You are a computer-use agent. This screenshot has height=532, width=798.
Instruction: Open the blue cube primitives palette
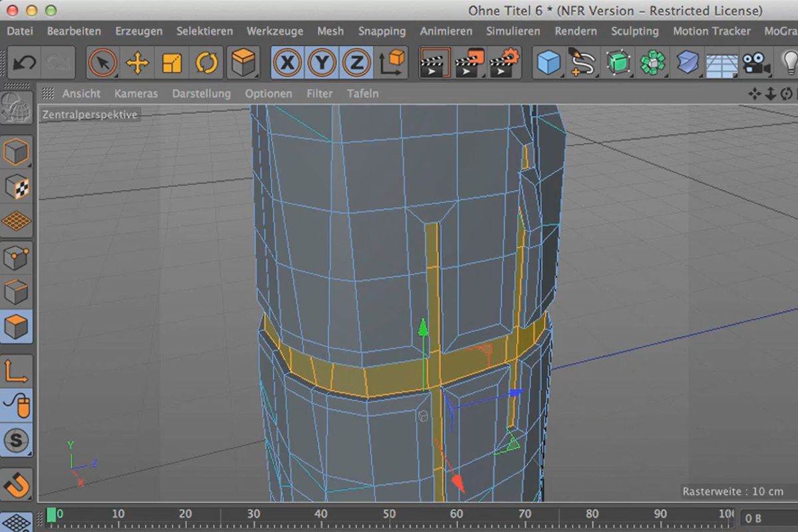pyautogui.click(x=549, y=63)
